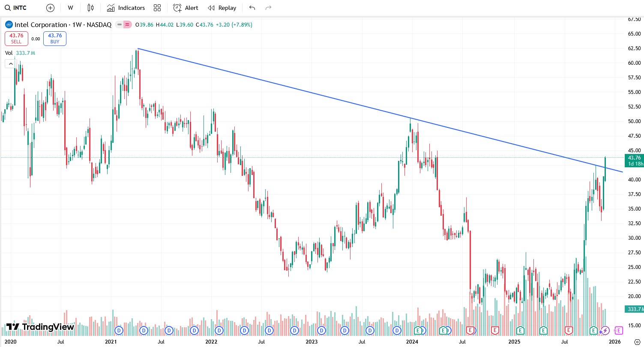Create a new Alert
The height and width of the screenshot is (347, 644).
(186, 8)
